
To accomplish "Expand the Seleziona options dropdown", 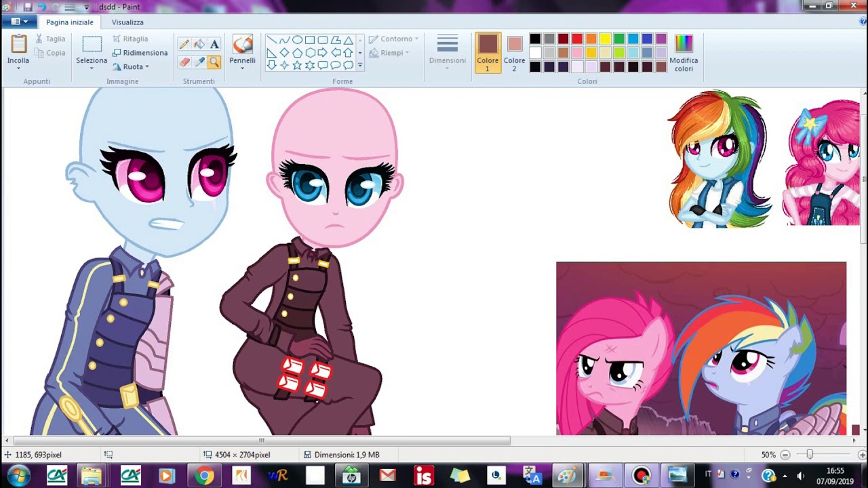I will pos(92,68).
